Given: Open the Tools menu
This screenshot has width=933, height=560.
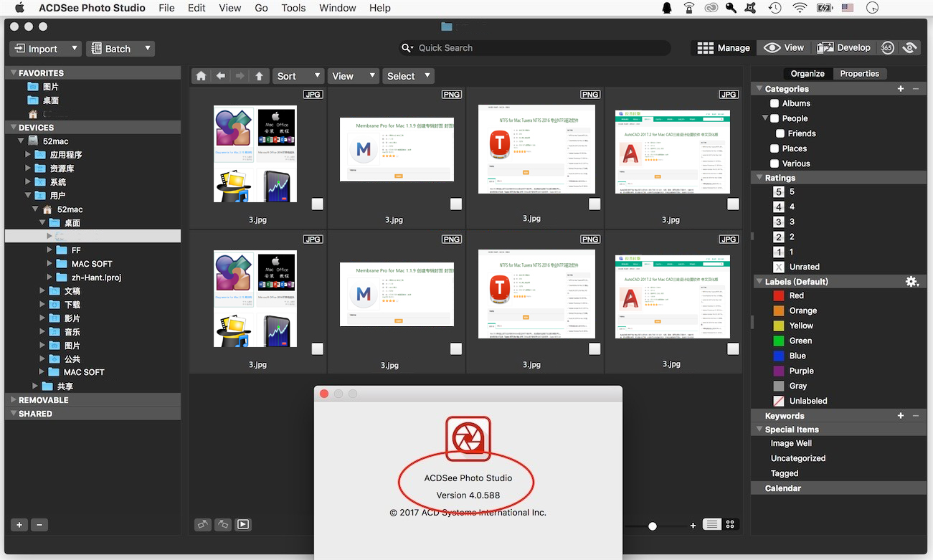Looking at the screenshot, I should click(293, 8).
